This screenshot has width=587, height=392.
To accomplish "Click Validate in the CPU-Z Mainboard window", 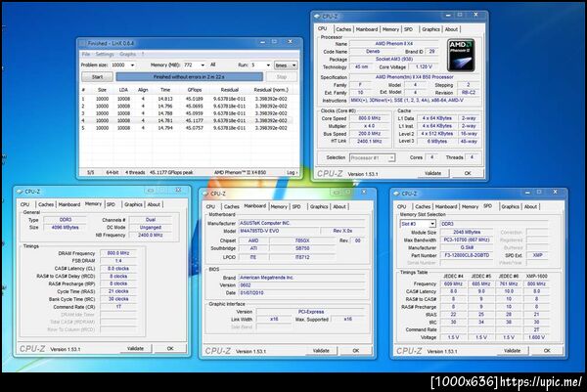I will click(321, 351).
